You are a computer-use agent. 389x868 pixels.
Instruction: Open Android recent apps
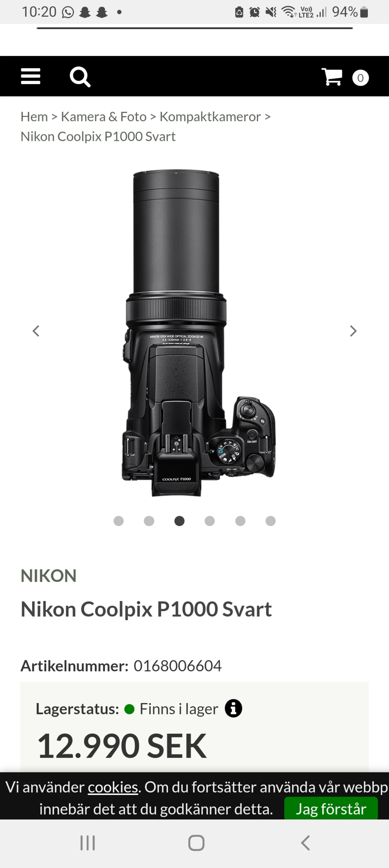click(87, 843)
